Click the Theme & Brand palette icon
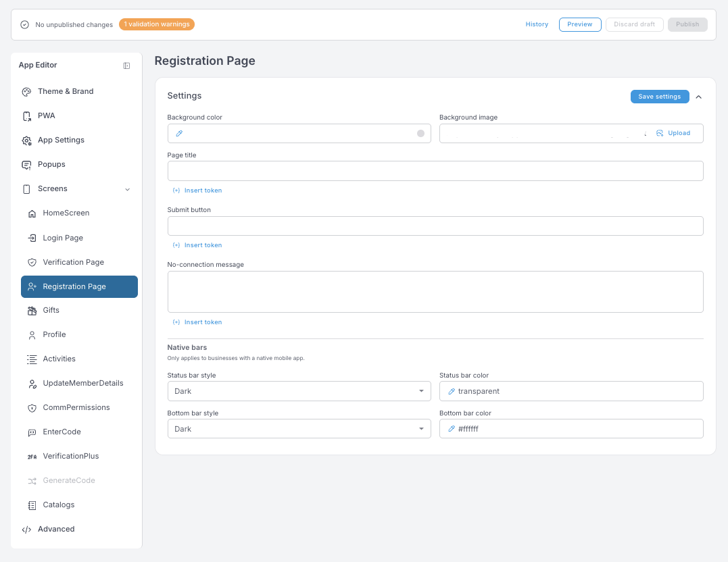 [26, 92]
